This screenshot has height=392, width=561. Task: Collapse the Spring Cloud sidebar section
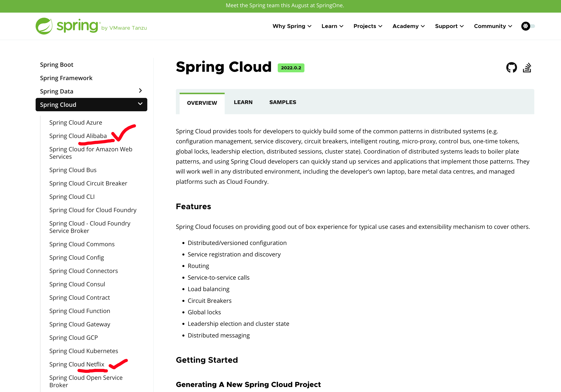coord(140,104)
